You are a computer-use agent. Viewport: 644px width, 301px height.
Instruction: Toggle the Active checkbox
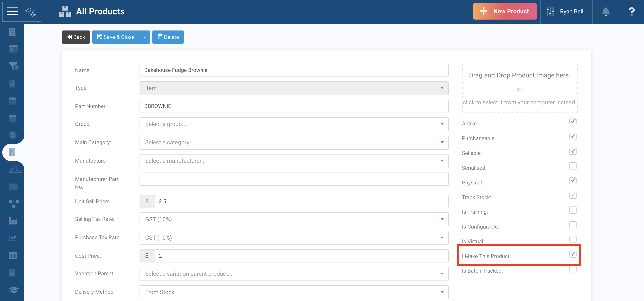point(573,122)
